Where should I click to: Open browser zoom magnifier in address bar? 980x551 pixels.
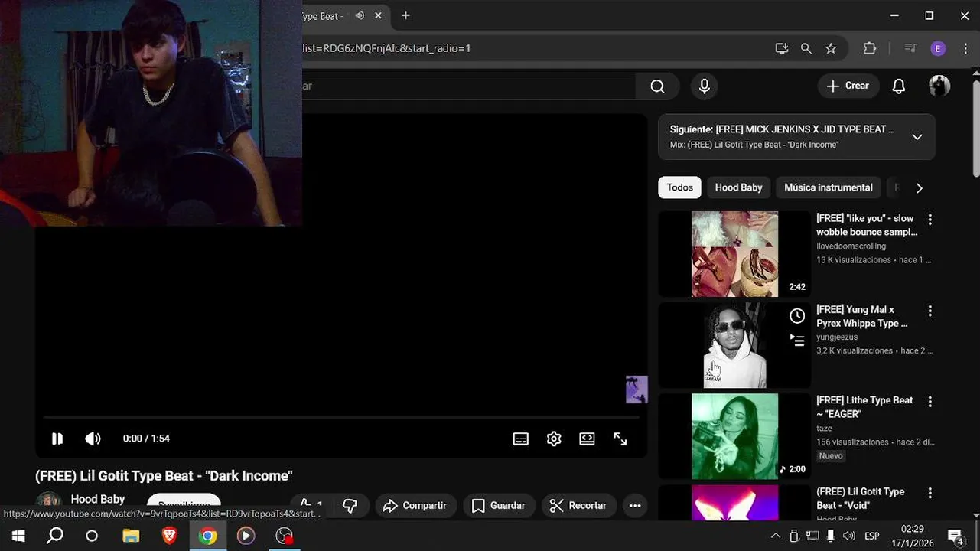806,48
